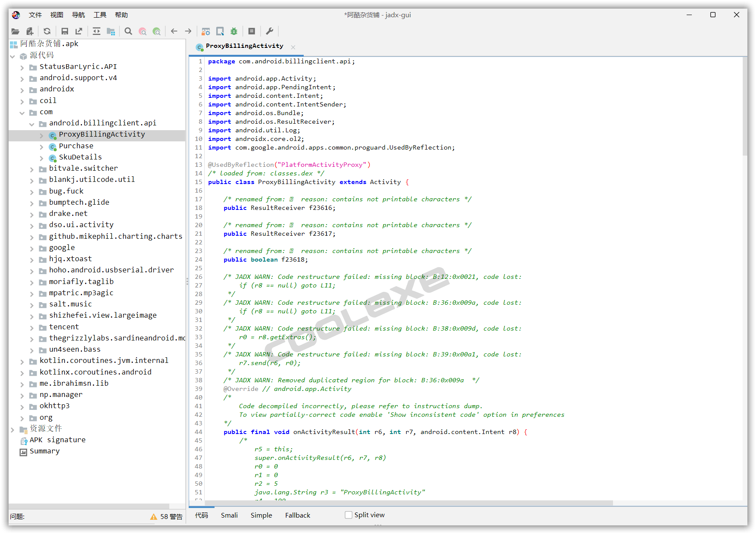Switch to the Smali tab
Screen dimensions: 756x534
(229, 515)
